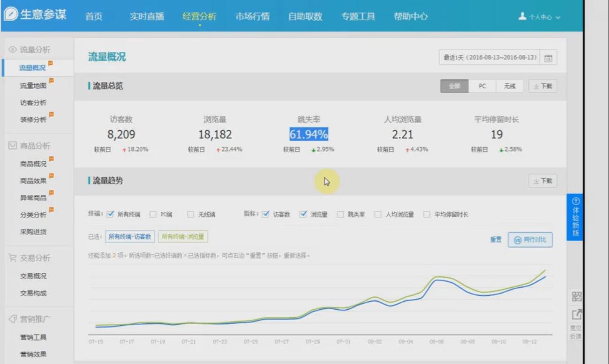The width and height of the screenshot is (609, 364).
Task: Open 市场行情 in top navigation
Action: coord(252,16)
